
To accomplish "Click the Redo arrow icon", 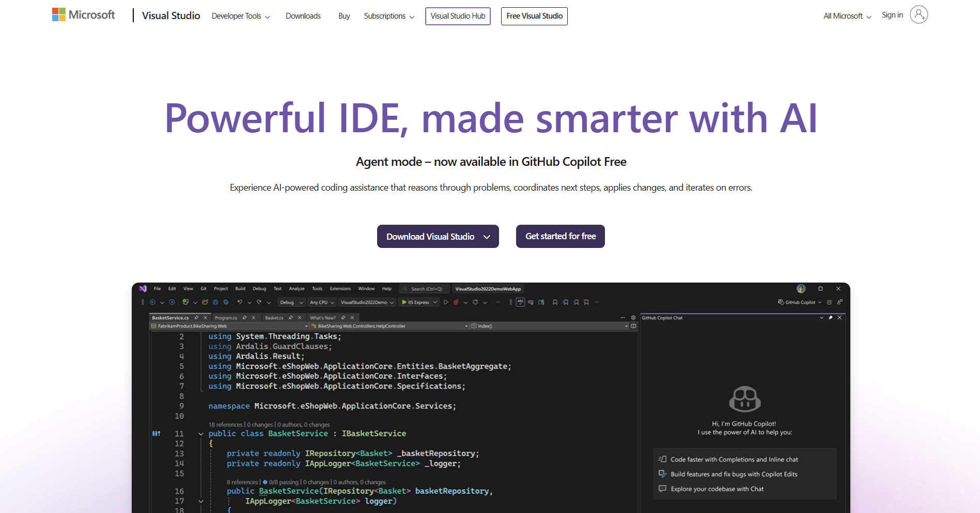I will [259, 302].
